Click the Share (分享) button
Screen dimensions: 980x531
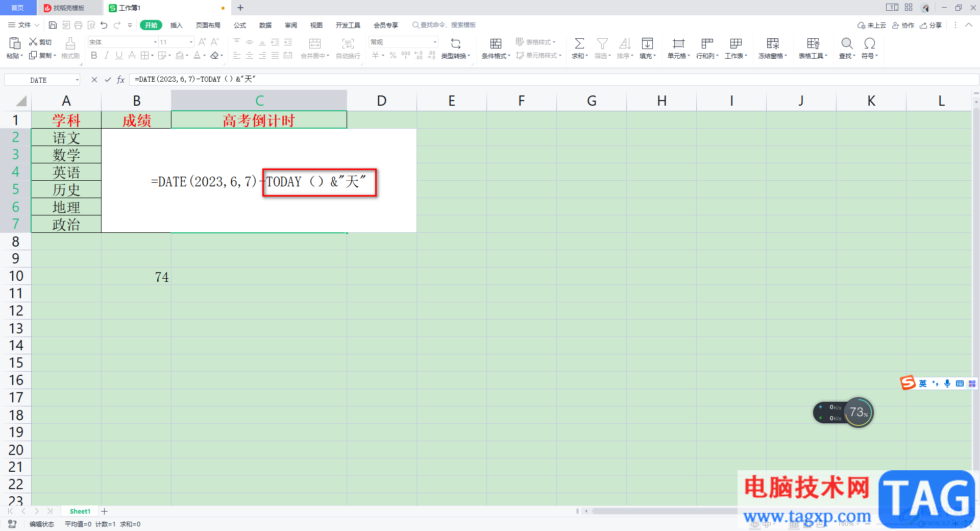point(931,25)
